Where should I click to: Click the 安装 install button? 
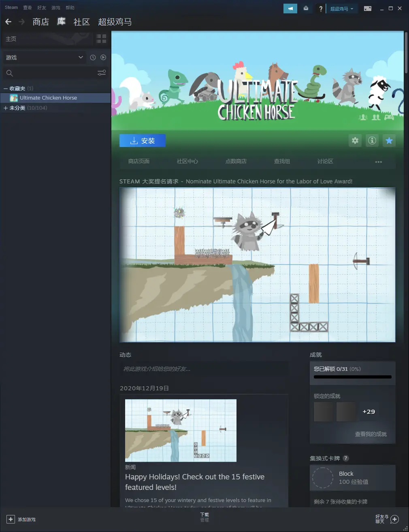[143, 140]
